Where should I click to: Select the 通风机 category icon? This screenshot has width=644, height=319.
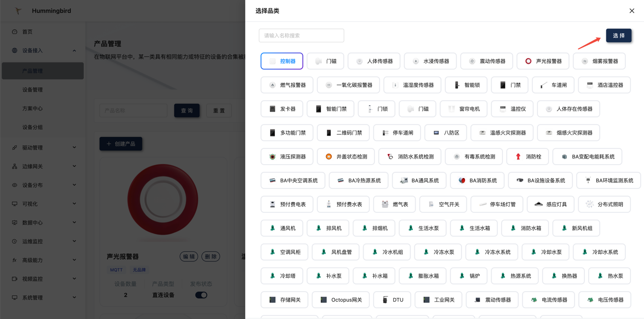pos(272,229)
